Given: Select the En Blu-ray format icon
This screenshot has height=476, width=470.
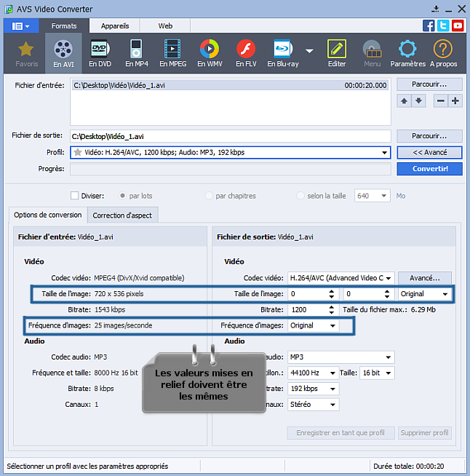Looking at the screenshot, I should coord(282,53).
